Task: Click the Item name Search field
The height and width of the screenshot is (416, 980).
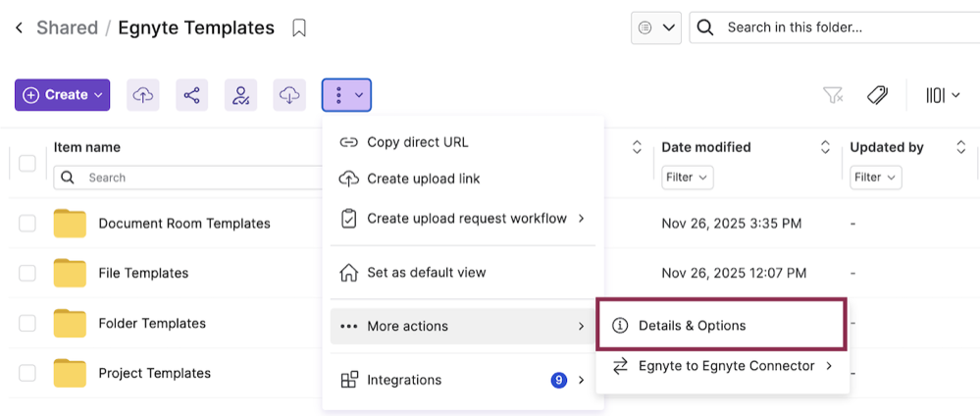Action: pyautogui.click(x=187, y=178)
